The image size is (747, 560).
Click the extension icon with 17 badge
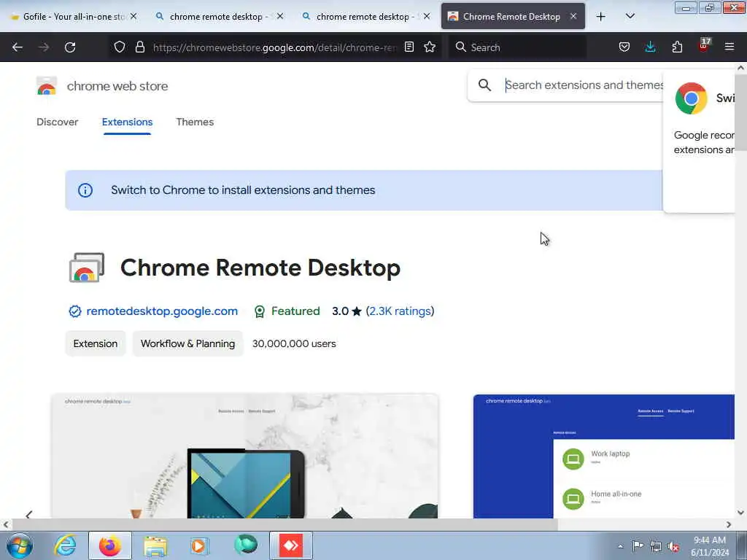click(704, 46)
